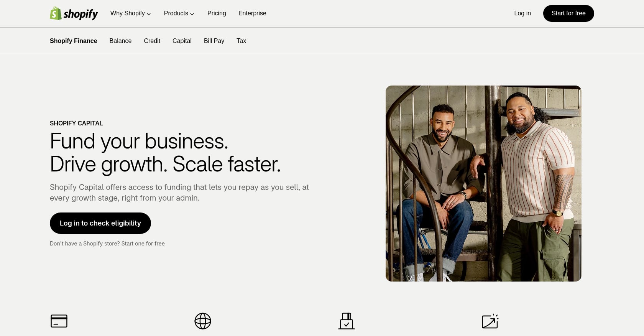Select the Bill Pay tab
The height and width of the screenshot is (336, 644).
coord(214,41)
